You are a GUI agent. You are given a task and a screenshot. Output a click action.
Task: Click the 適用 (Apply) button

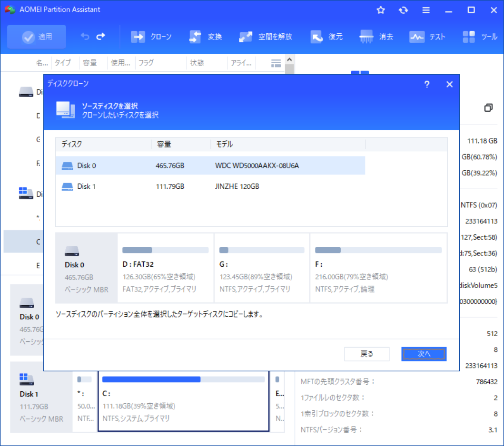coord(37,37)
